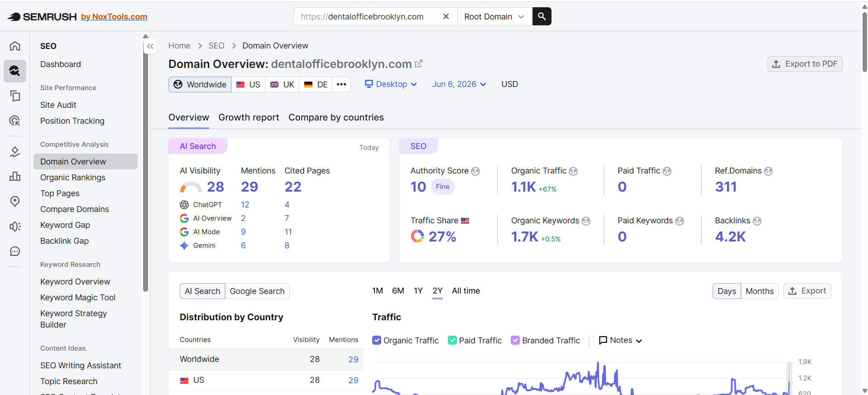Open the target-cursor icon in left rail
The image size is (868, 395).
click(15, 120)
